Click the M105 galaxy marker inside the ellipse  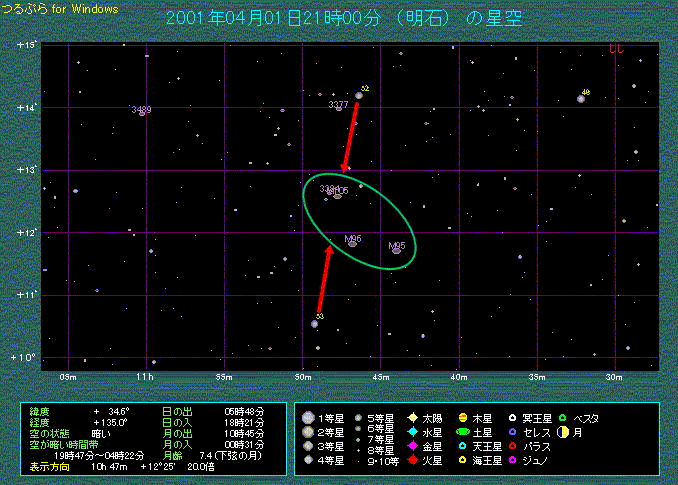click(338, 195)
